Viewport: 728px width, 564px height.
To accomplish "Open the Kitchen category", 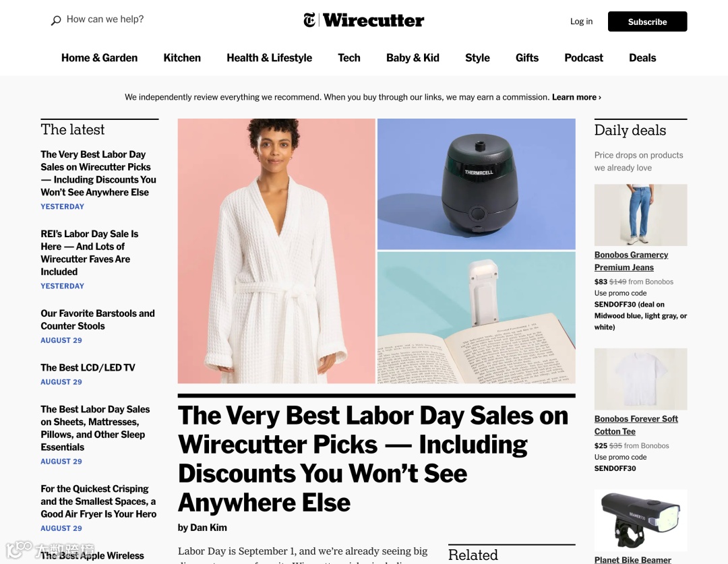I will tap(182, 57).
